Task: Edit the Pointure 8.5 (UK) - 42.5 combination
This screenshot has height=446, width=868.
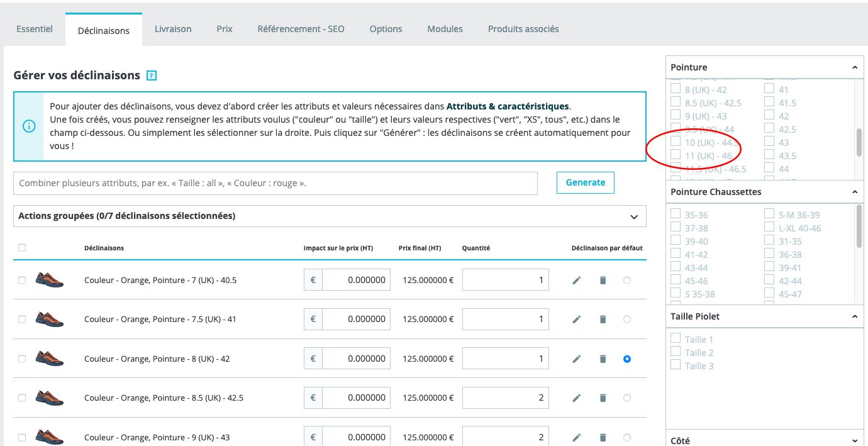Action: point(577,398)
